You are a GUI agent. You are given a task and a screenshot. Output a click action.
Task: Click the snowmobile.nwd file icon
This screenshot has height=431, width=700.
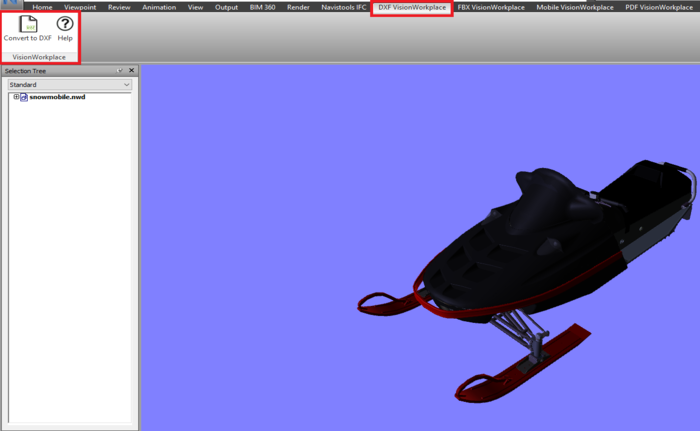point(24,97)
